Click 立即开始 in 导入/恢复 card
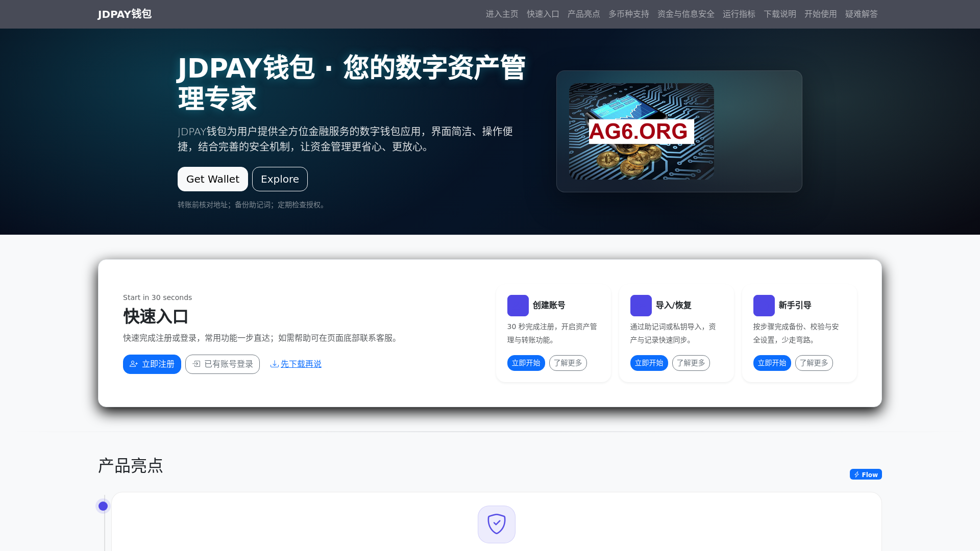The height and width of the screenshot is (551, 980). (649, 363)
